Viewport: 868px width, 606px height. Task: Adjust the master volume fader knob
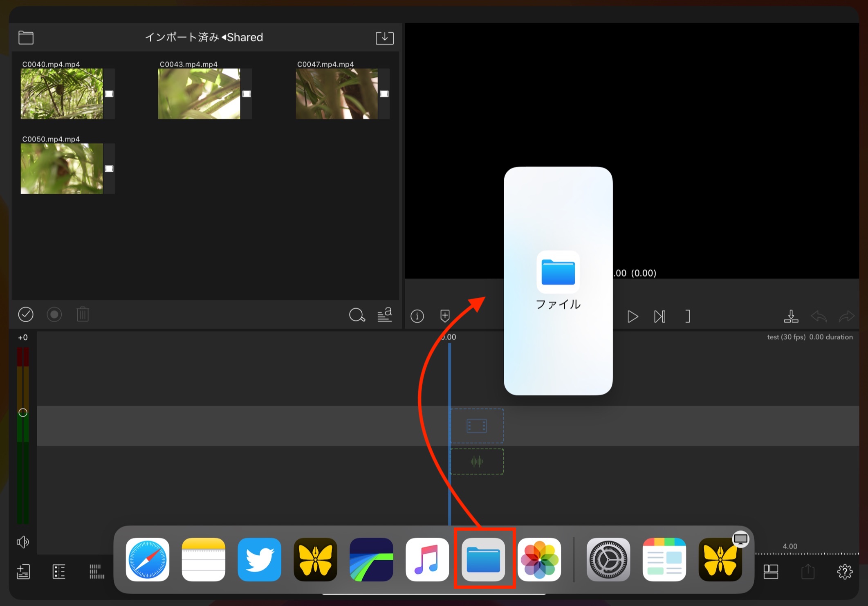23,413
